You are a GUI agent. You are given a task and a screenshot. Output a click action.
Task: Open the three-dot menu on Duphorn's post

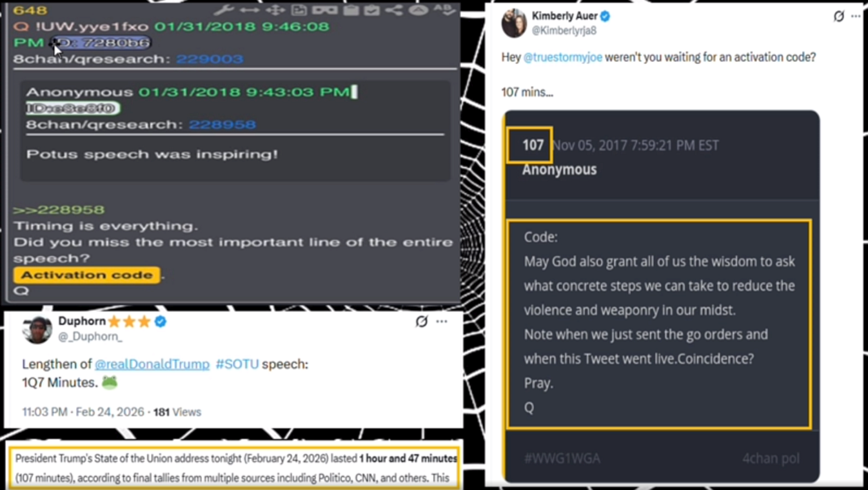(x=442, y=321)
